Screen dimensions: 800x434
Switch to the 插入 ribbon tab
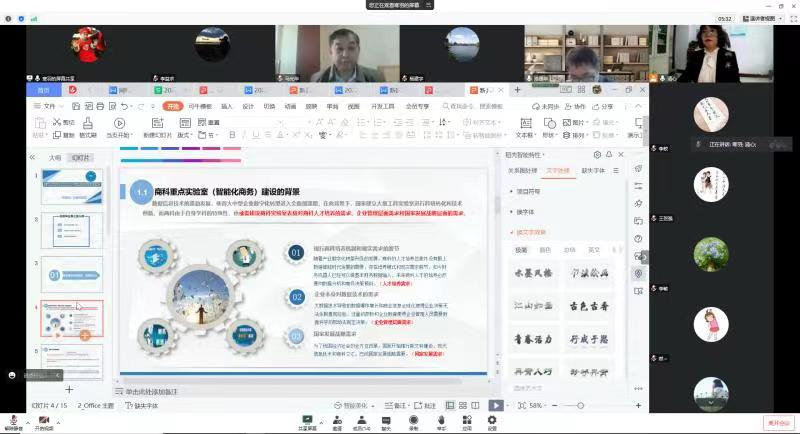(226, 105)
